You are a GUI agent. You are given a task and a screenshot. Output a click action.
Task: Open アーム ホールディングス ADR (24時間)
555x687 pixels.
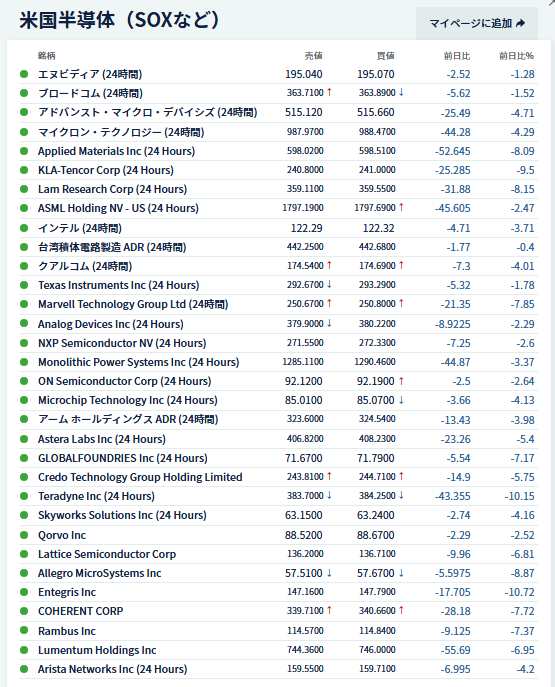coord(128,420)
